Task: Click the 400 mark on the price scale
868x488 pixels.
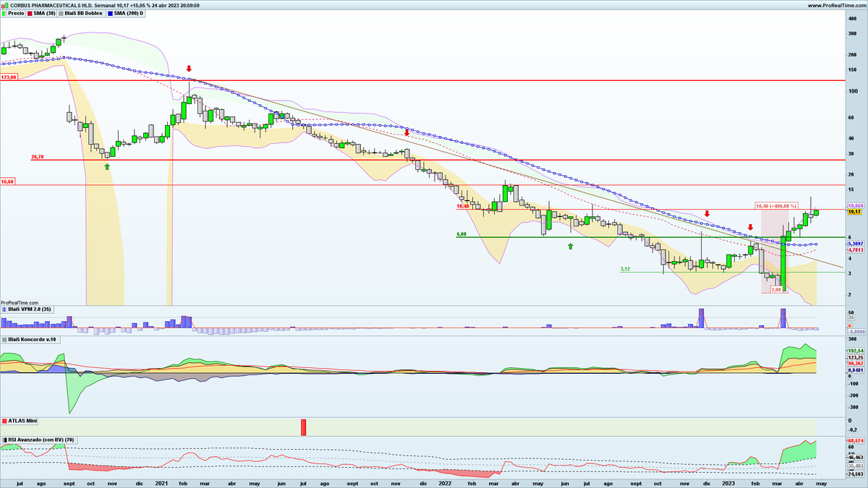Action: [851, 19]
